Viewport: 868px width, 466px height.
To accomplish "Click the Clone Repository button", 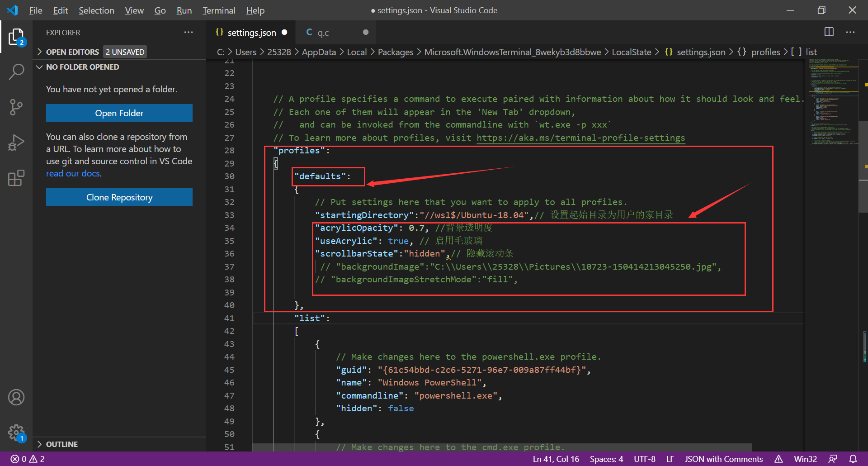I will click(x=119, y=197).
